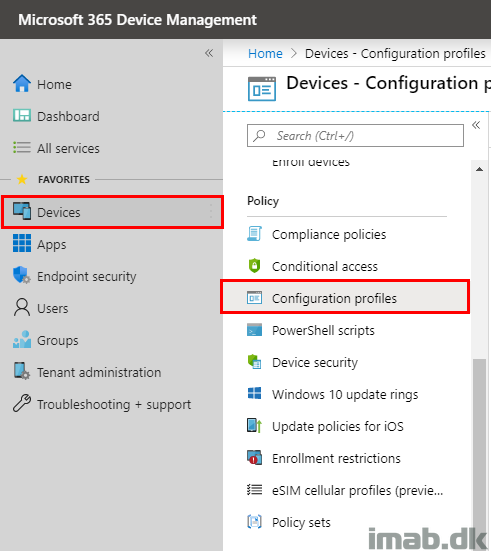
Task: Select the Apps grid icon
Action: coord(22,244)
